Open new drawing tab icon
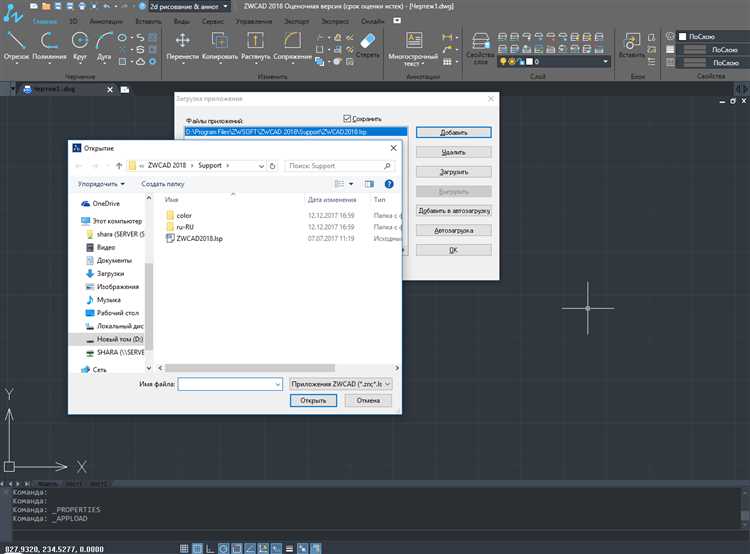 (x=125, y=89)
